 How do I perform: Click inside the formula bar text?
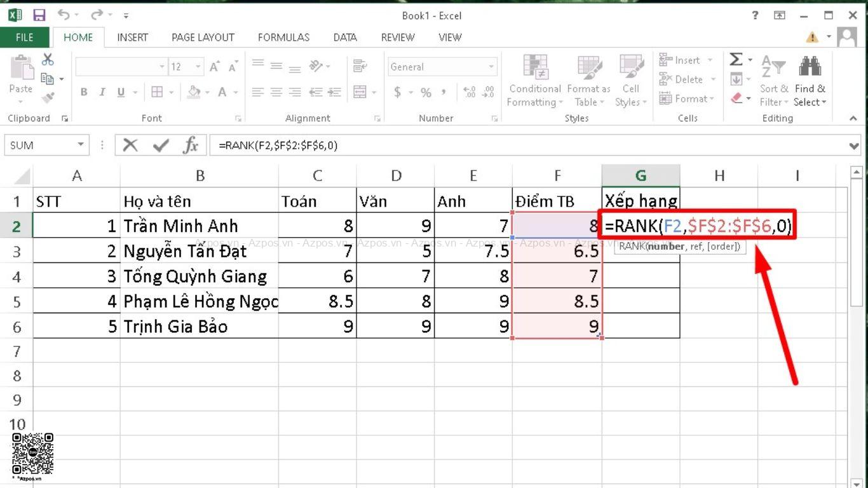pyautogui.click(x=278, y=146)
